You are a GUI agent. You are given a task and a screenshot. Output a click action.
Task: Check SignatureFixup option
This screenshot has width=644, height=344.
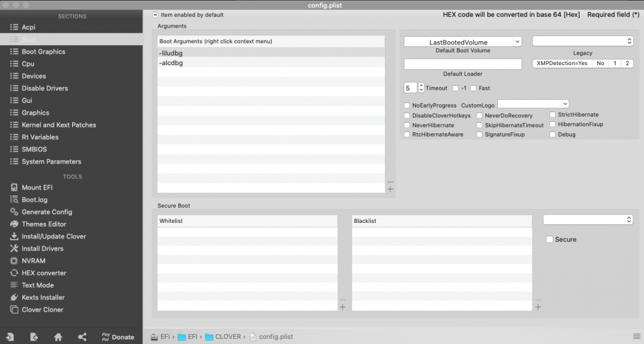click(x=479, y=135)
